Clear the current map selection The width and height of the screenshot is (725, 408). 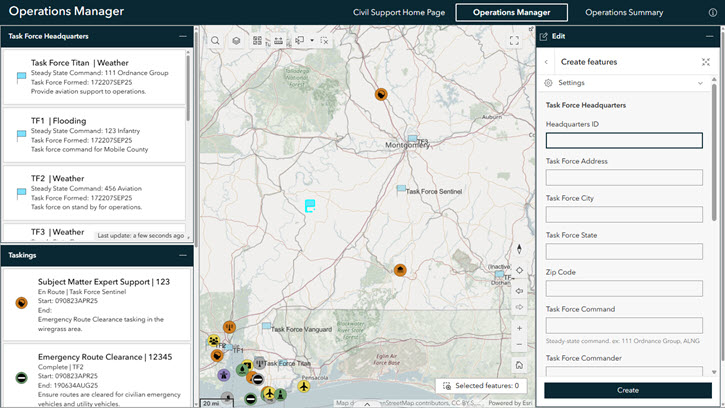[324, 41]
